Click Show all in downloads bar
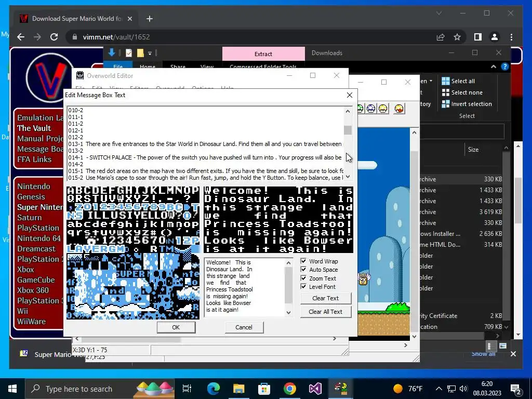 pos(483,354)
